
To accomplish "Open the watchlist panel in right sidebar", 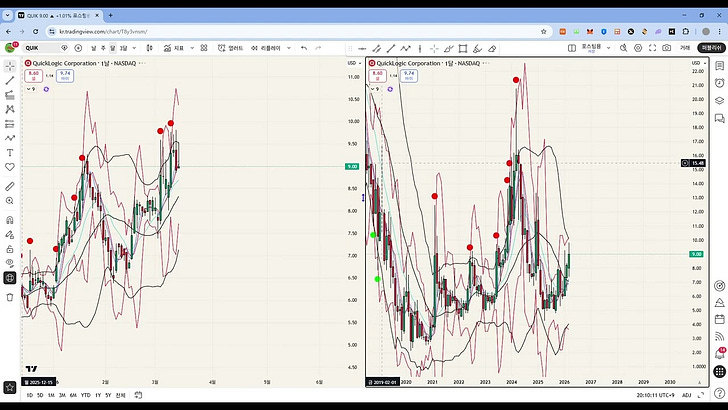I will click(720, 66).
